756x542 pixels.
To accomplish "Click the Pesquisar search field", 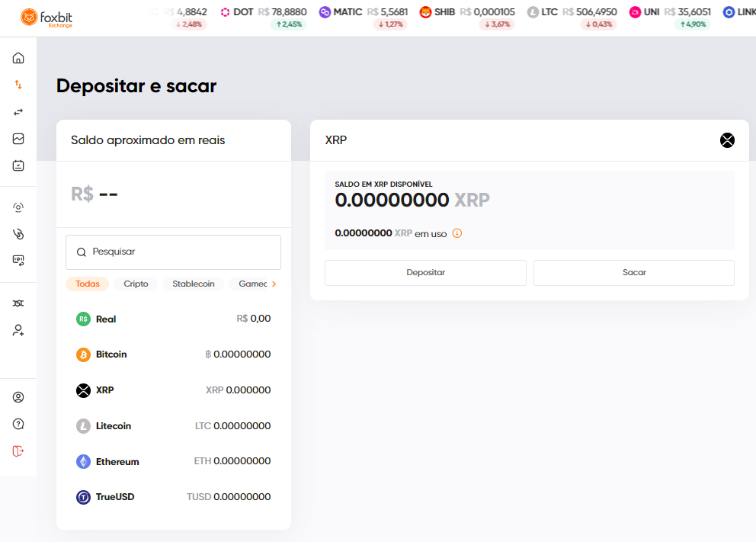I will (x=174, y=252).
